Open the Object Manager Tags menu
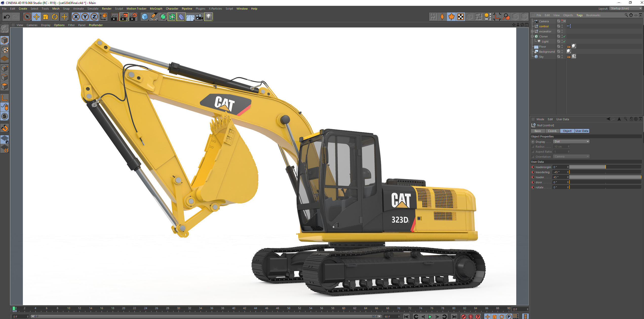Screen dimensions: 644x319 (579, 15)
